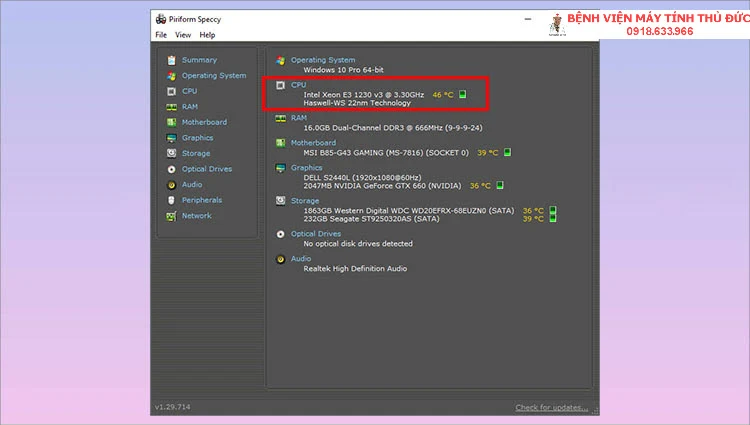Select Optical Drives in the sidebar
The height and width of the screenshot is (425, 750).
pos(207,169)
